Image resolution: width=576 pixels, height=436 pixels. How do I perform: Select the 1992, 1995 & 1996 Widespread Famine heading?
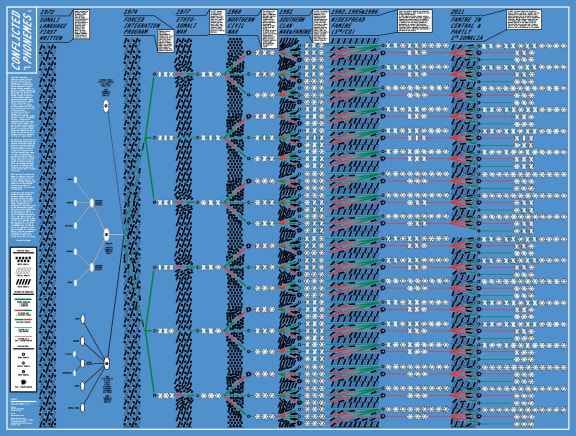click(x=354, y=22)
